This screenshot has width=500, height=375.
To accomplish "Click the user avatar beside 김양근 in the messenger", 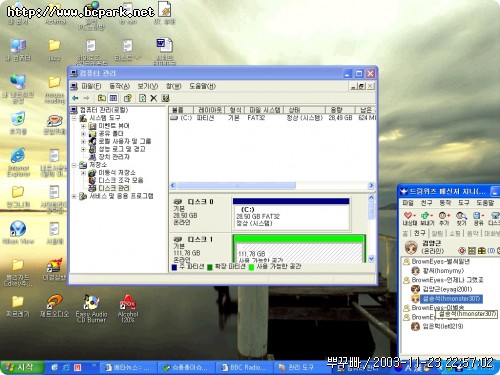I will coord(411,247).
